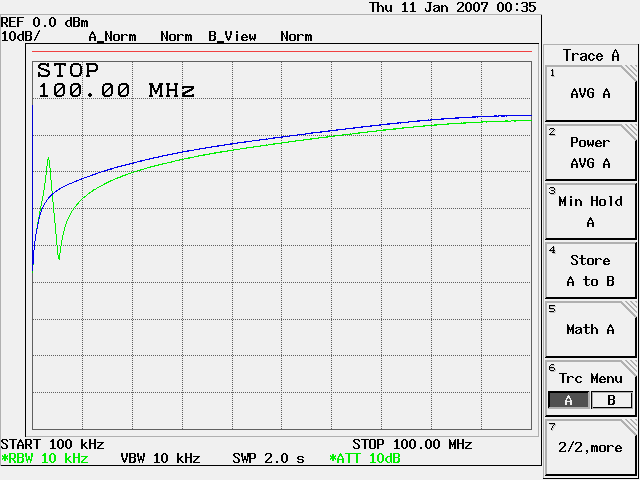Screen dimensions: 640x480
Task: Click the A_Norm trace status label
Action: pos(112,37)
